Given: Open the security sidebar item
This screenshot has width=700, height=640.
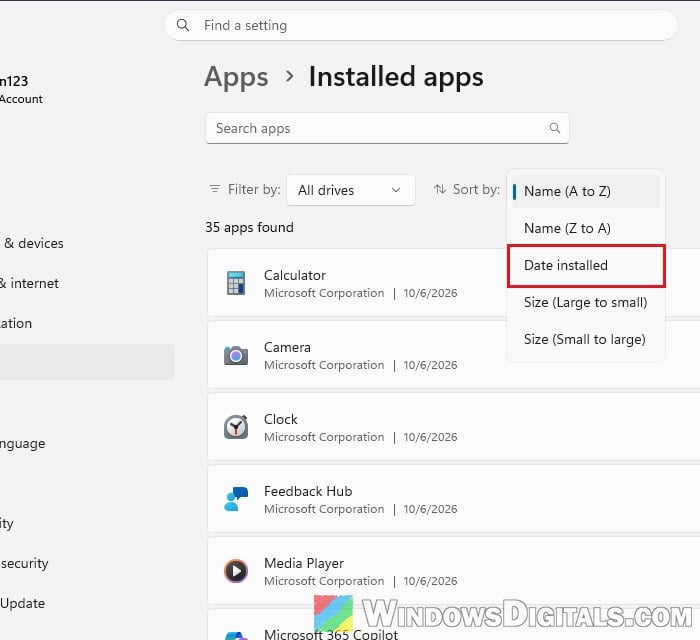Looking at the screenshot, I should click(x=24, y=563).
